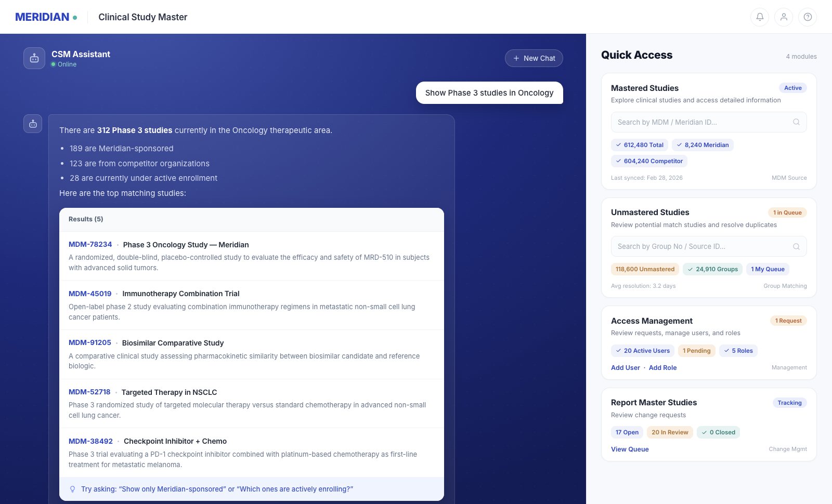Viewport: 832px width, 504px height.
Task: Click the 'Targeted Therapy in NSCLC' title
Action: [169, 392]
